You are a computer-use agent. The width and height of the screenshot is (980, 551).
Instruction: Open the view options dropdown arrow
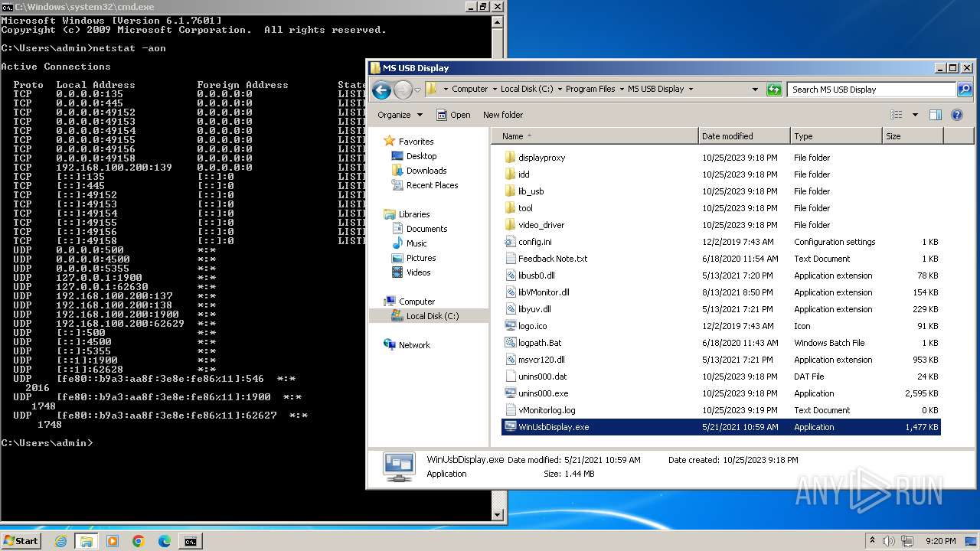pyautogui.click(x=915, y=115)
